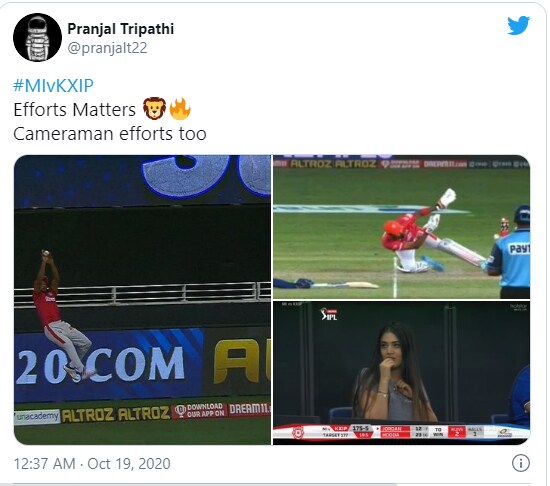550x486 pixels.
Task: Open the tweet info icon
Action: click(521, 463)
